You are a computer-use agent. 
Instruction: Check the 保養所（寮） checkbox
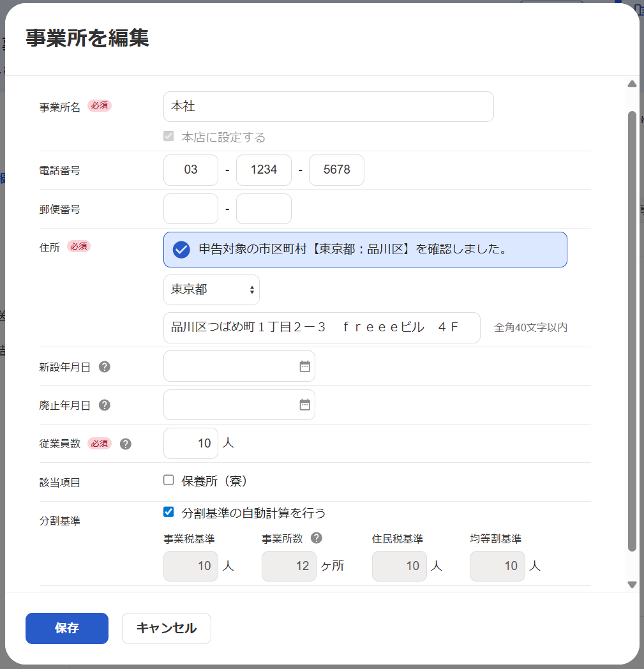tap(168, 480)
